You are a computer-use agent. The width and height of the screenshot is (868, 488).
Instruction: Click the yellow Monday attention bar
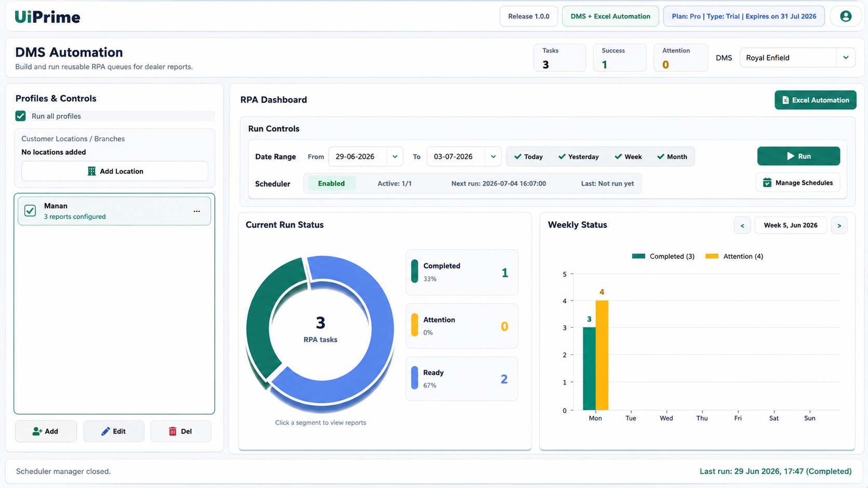pyautogui.click(x=602, y=356)
